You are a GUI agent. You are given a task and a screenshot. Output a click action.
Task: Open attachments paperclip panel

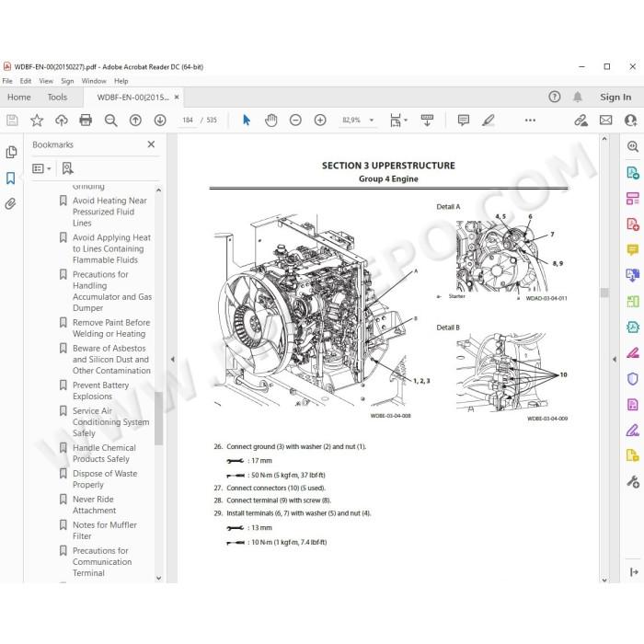pyautogui.click(x=11, y=203)
